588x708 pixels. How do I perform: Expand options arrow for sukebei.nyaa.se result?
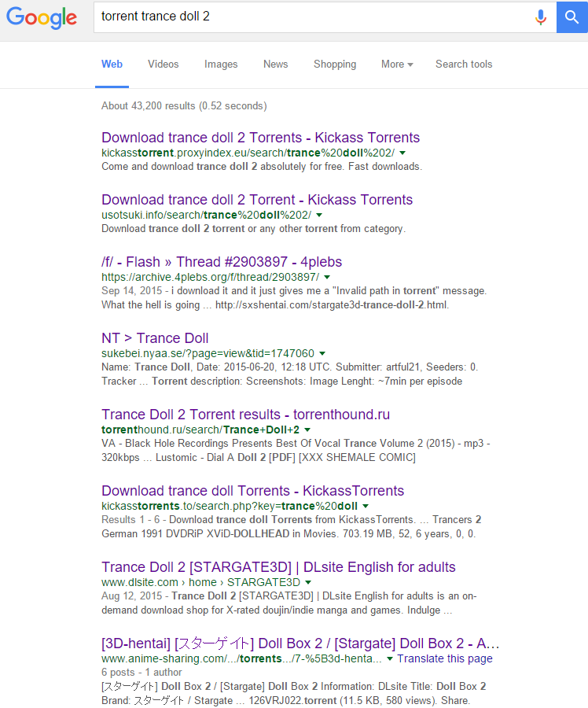[x=322, y=354]
